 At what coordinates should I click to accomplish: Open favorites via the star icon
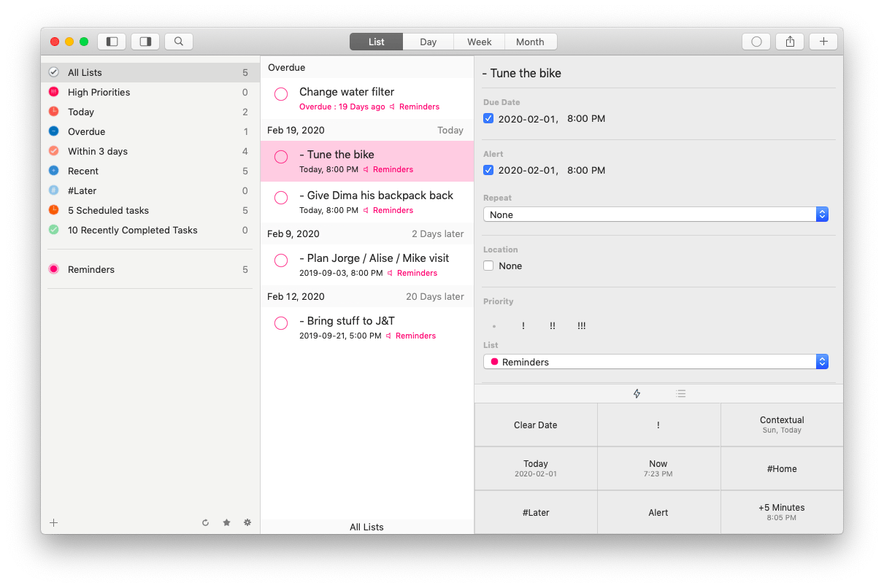click(x=226, y=522)
